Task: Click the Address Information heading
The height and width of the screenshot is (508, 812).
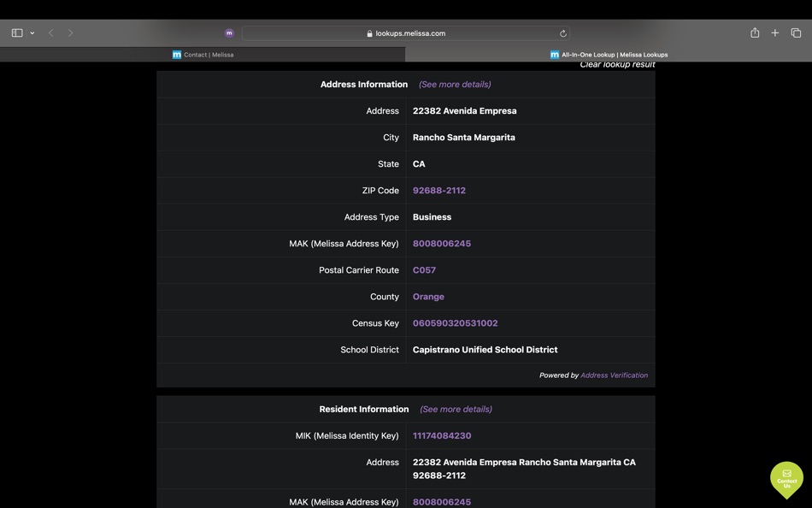Action: pyautogui.click(x=364, y=84)
